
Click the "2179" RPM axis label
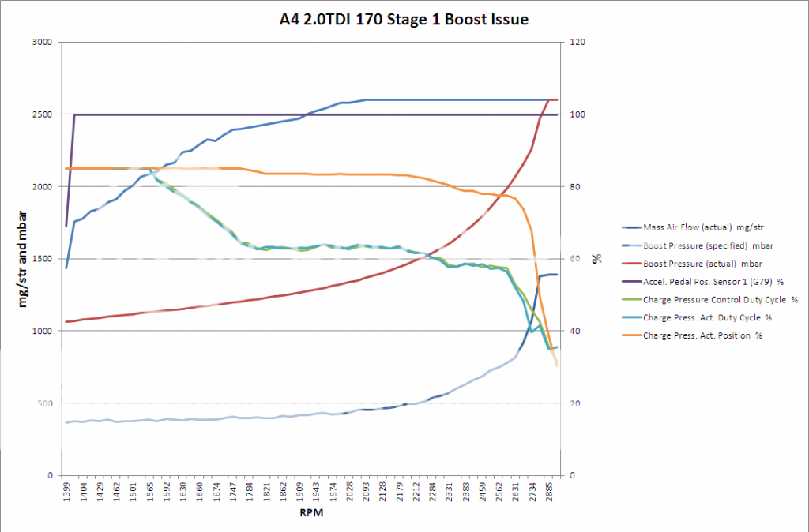(x=399, y=493)
